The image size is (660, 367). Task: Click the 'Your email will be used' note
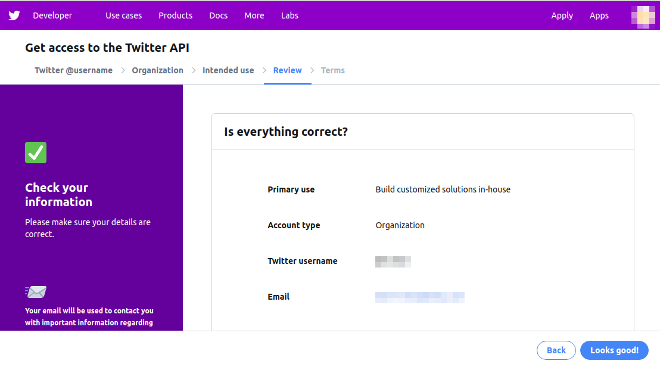coord(89,316)
